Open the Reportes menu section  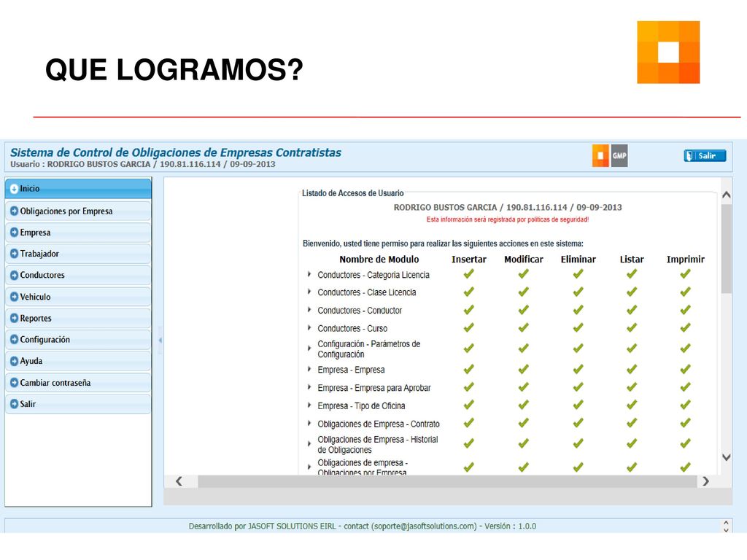(78, 318)
